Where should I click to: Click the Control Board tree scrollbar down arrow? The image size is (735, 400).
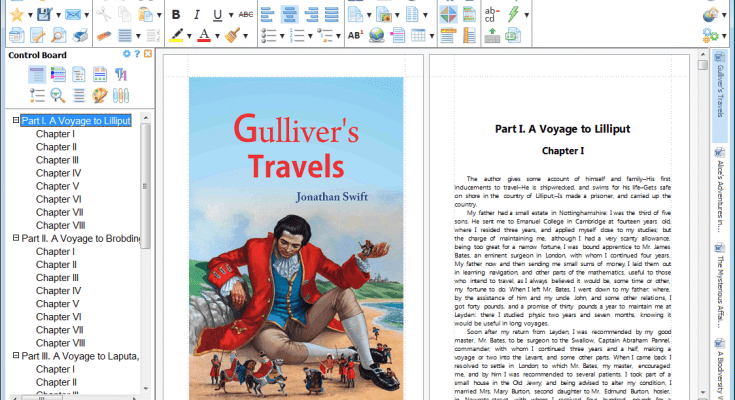click(146, 389)
